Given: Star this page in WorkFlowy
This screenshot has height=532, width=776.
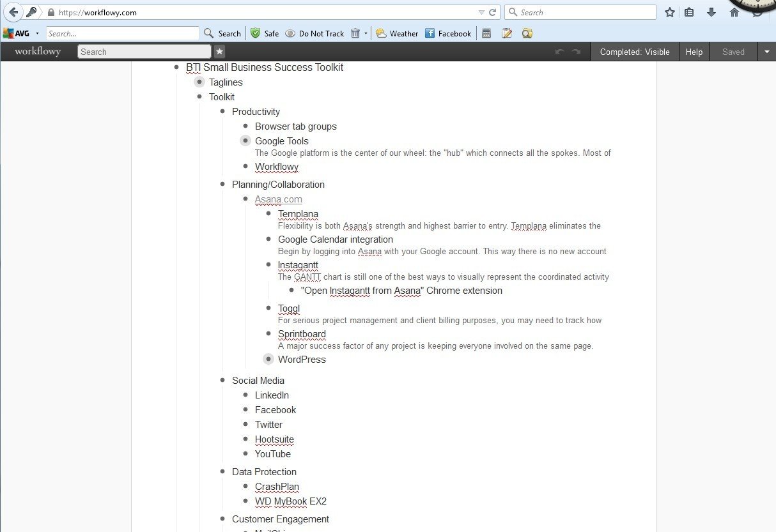Looking at the screenshot, I should click(x=219, y=52).
